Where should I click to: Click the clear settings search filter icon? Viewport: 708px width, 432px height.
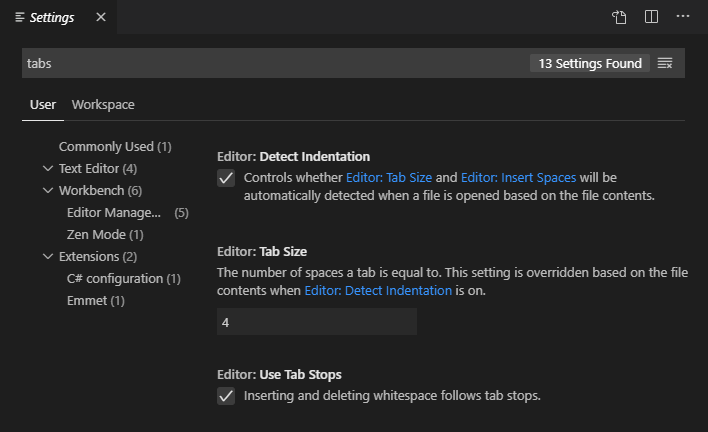pos(665,63)
